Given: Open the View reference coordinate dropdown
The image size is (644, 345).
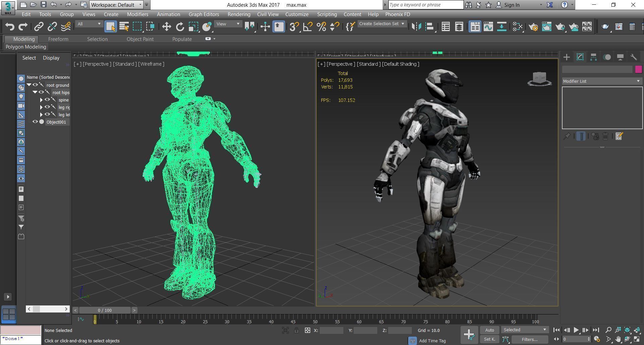Looking at the screenshot, I should click(228, 24).
